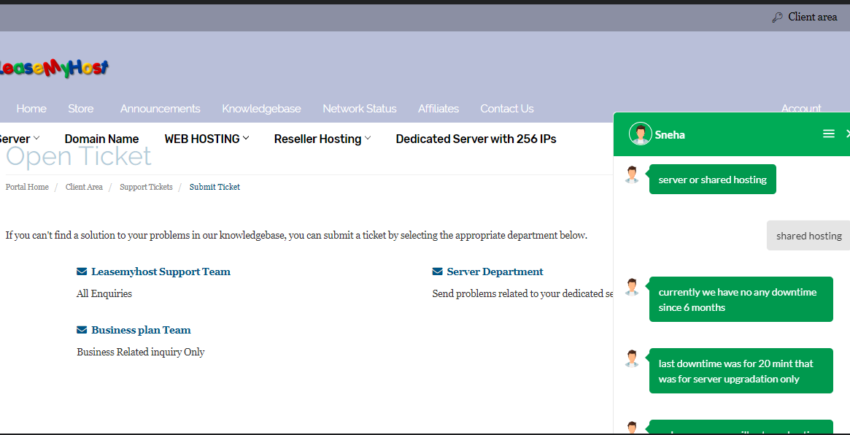Click the agent avatar beside the 'no any downtime' message
850x435 pixels.
click(x=632, y=287)
